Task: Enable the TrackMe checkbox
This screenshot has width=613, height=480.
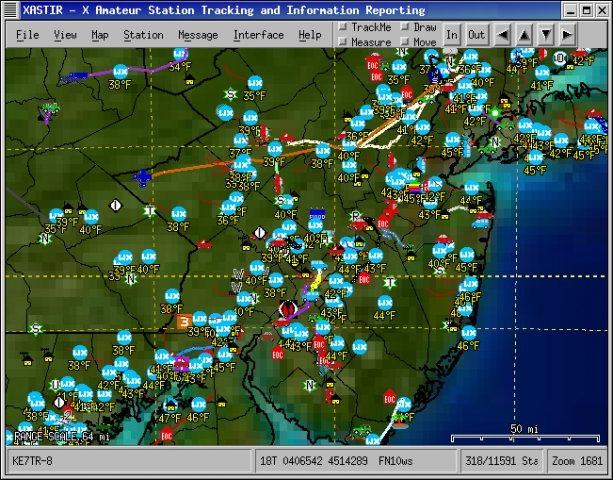Action: tap(343, 27)
